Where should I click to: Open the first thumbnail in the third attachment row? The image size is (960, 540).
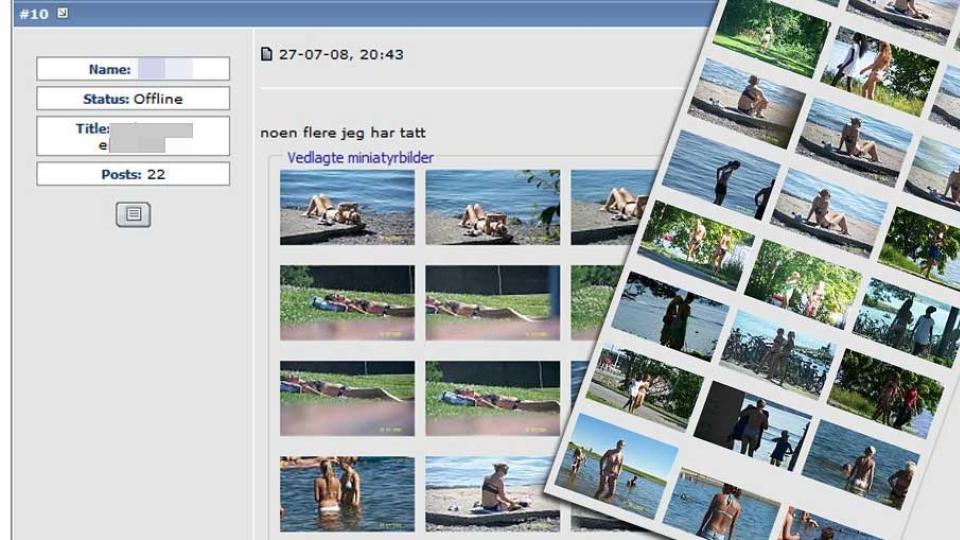coord(347,398)
